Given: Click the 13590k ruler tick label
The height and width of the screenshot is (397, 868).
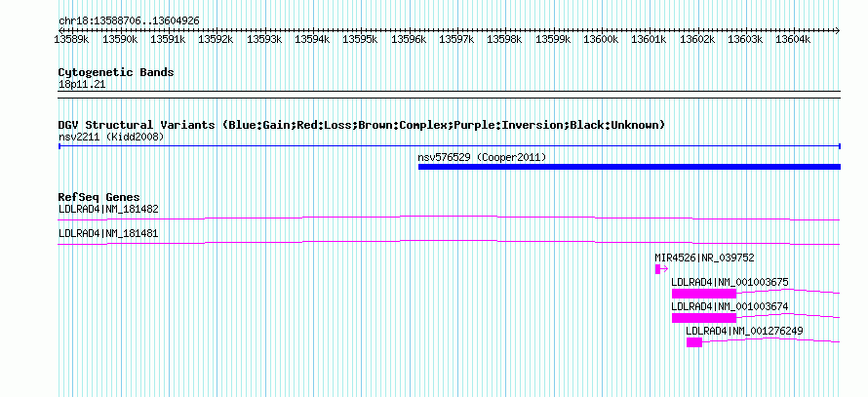Looking at the screenshot, I should pos(120,39).
